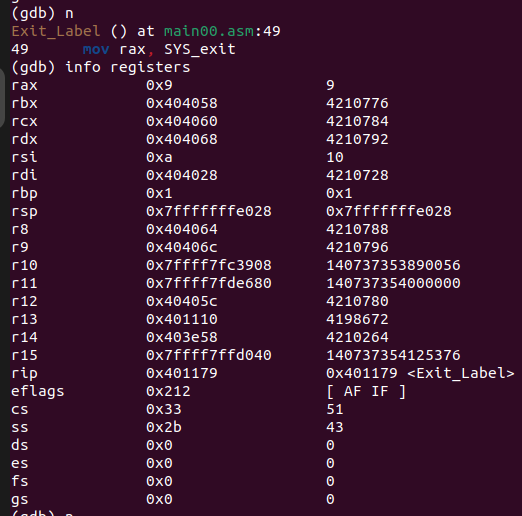The image size is (522, 516).
Task: Click the 'mov' instruction keyword
Action: [x=96, y=50]
